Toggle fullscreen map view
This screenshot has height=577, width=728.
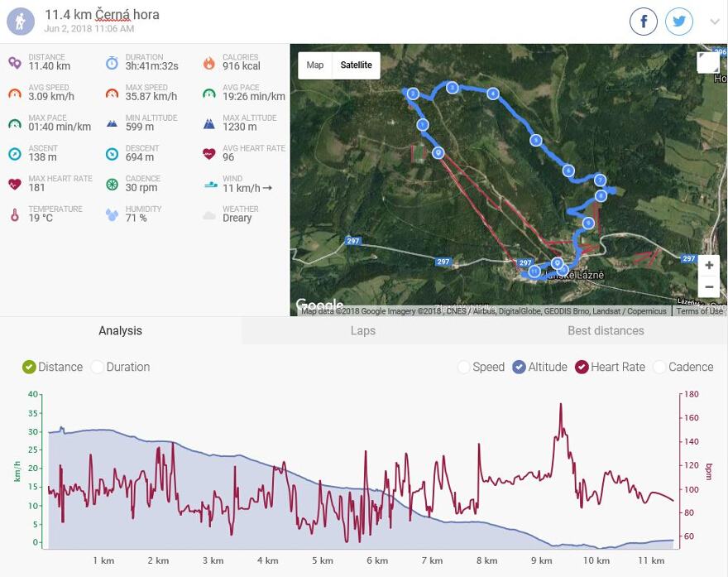pyautogui.click(x=708, y=62)
